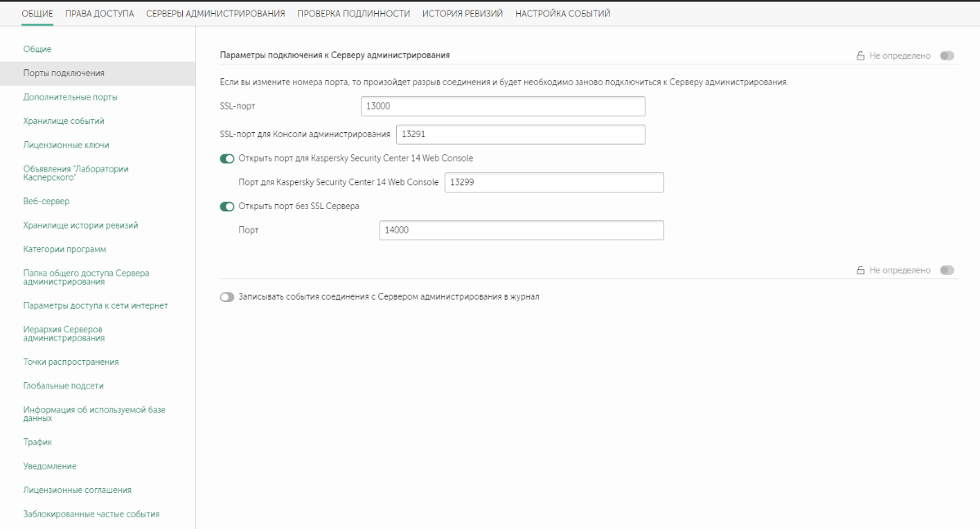Enable 'Записывать события соединения' logging toggle
The image size is (980, 529).
tap(227, 297)
